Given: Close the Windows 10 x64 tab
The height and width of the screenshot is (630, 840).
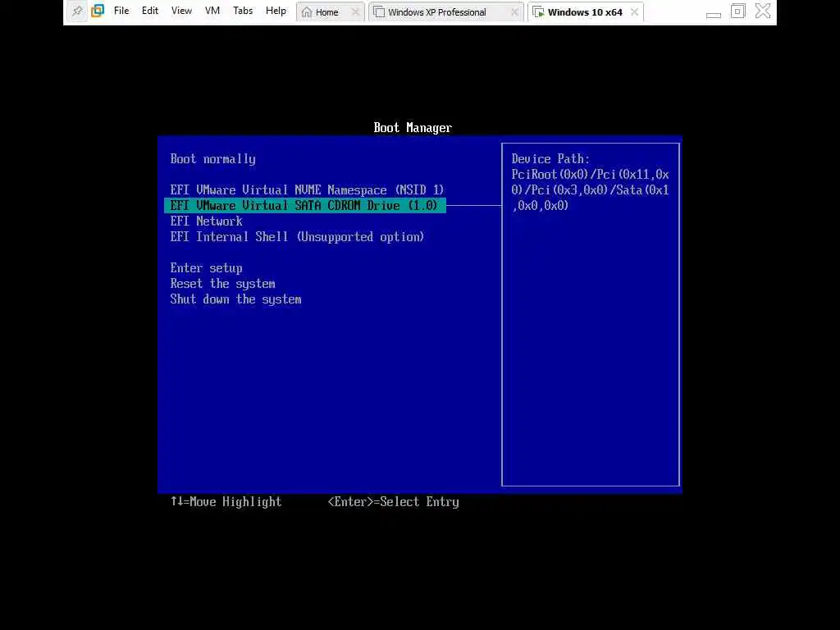Looking at the screenshot, I should coord(634,11).
